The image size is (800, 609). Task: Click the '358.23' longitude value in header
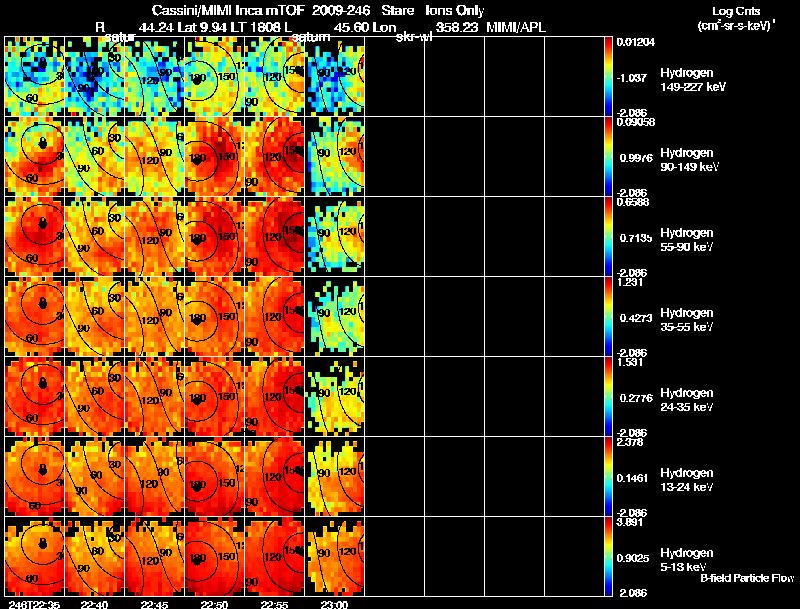pos(457,27)
